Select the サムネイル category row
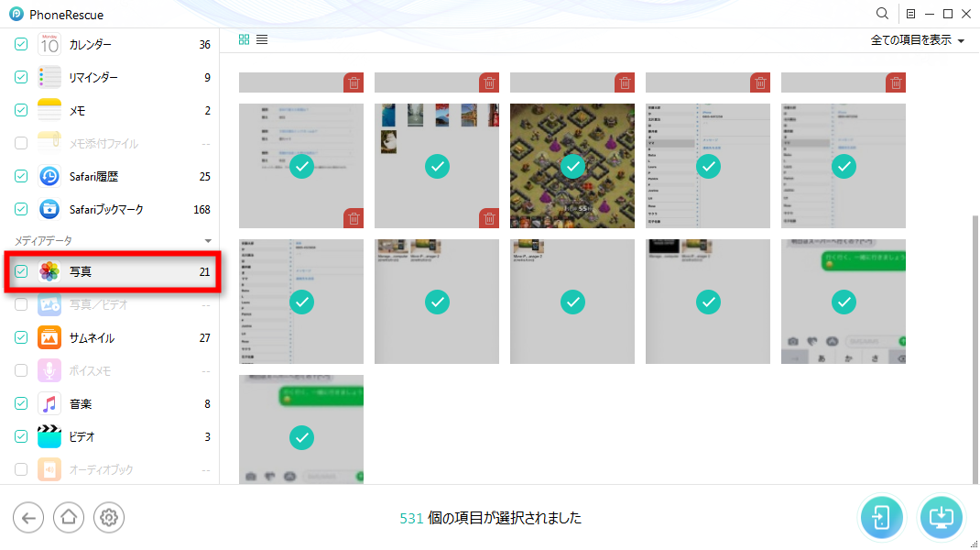980x550 pixels. click(109, 338)
